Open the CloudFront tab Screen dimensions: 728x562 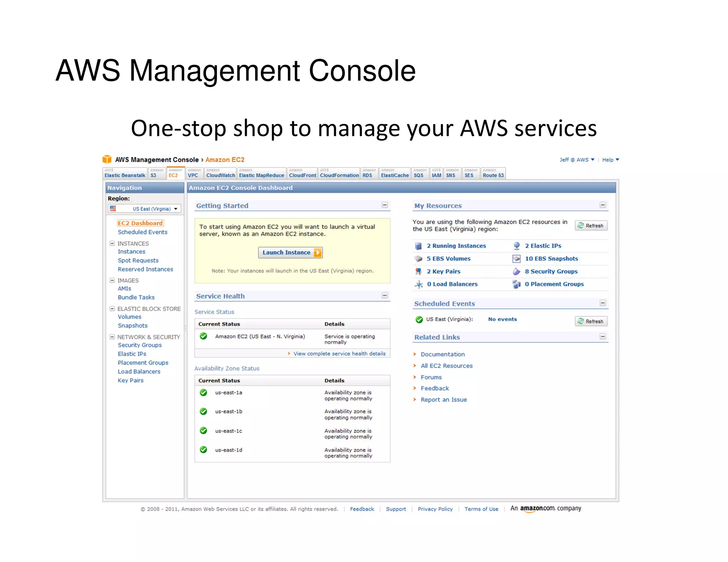[x=302, y=173]
